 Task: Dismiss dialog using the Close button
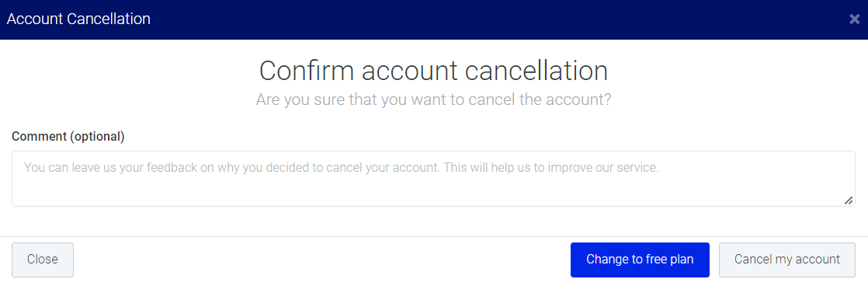43,260
